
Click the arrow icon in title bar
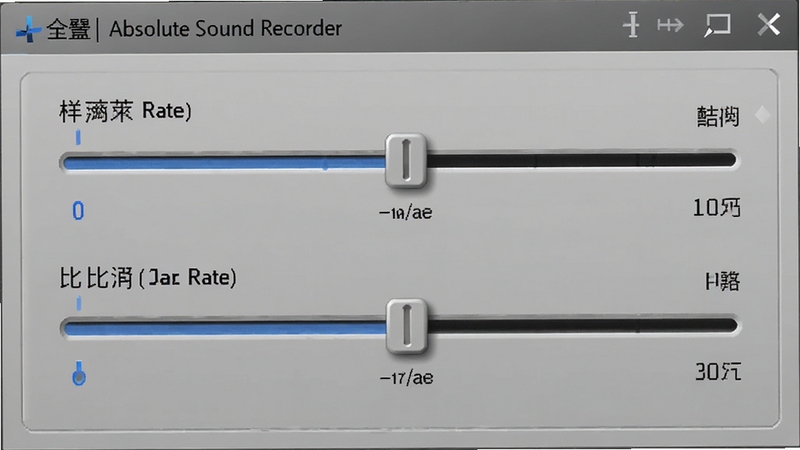[x=670, y=24]
